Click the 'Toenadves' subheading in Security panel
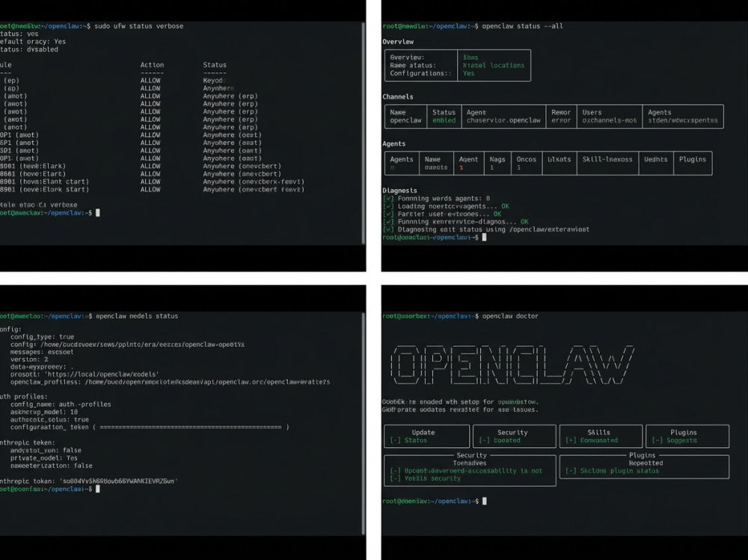Viewport: 748px width, 560px height. pos(470,463)
